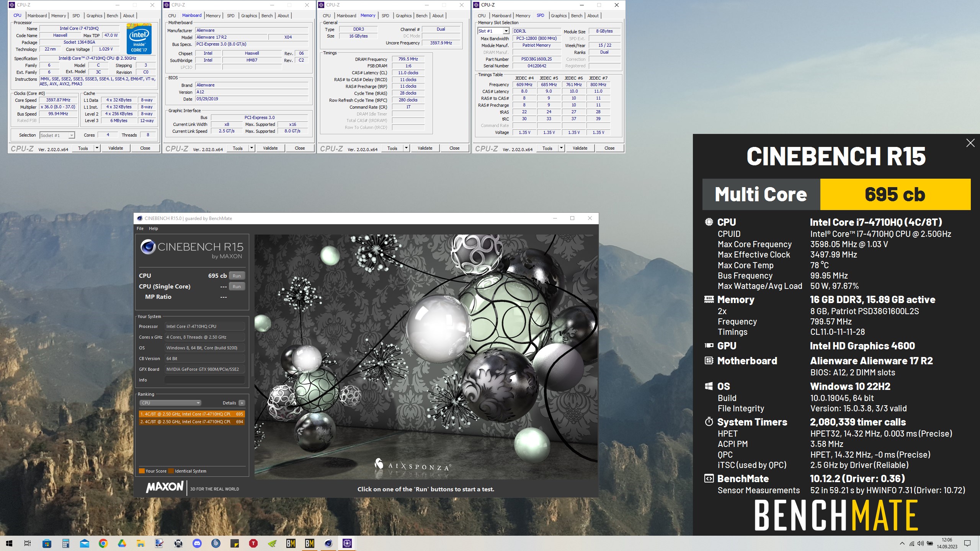This screenshot has height=551, width=980.
Task: Launch Google Chrome from taskbar
Action: coord(103,543)
